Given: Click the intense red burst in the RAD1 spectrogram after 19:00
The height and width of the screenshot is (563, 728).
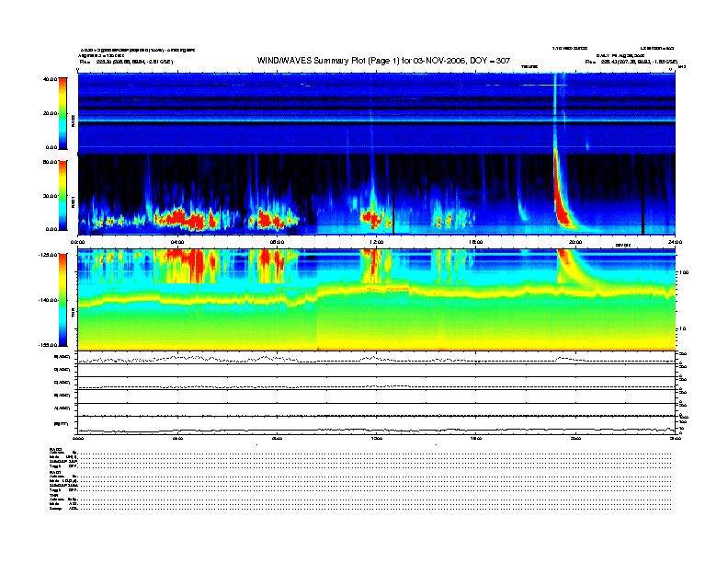Looking at the screenshot, I should pos(562,204).
